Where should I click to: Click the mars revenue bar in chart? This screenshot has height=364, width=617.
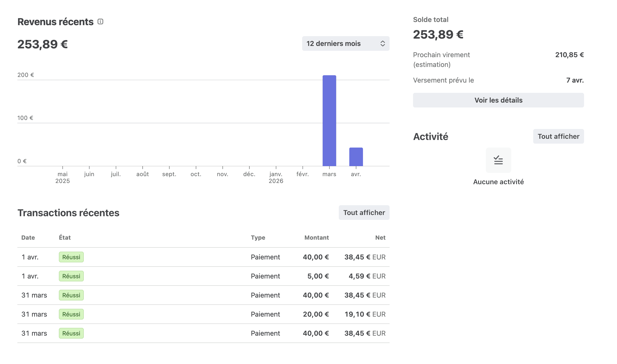pos(329,121)
